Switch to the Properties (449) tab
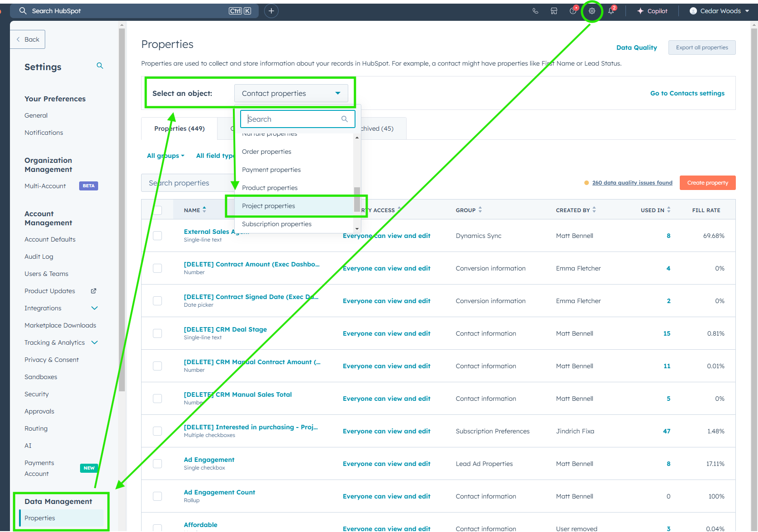The image size is (758, 532). pyautogui.click(x=180, y=128)
